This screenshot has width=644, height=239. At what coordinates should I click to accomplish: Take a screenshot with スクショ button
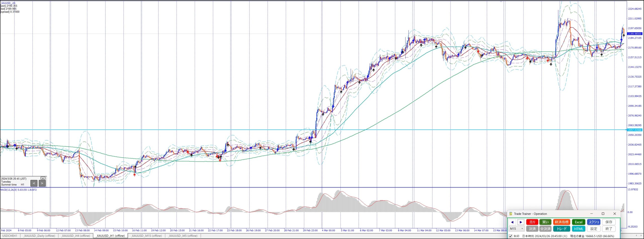pyautogui.click(x=594, y=222)
